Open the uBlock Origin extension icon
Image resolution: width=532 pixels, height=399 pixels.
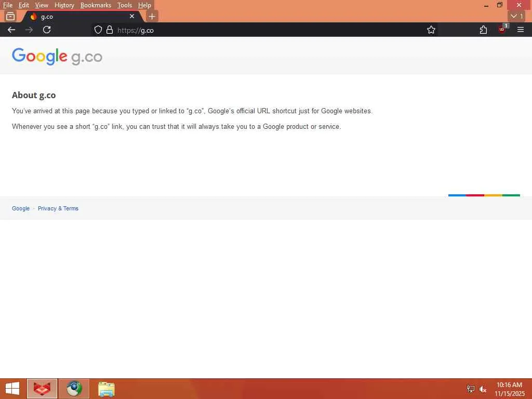pos(502,29)
